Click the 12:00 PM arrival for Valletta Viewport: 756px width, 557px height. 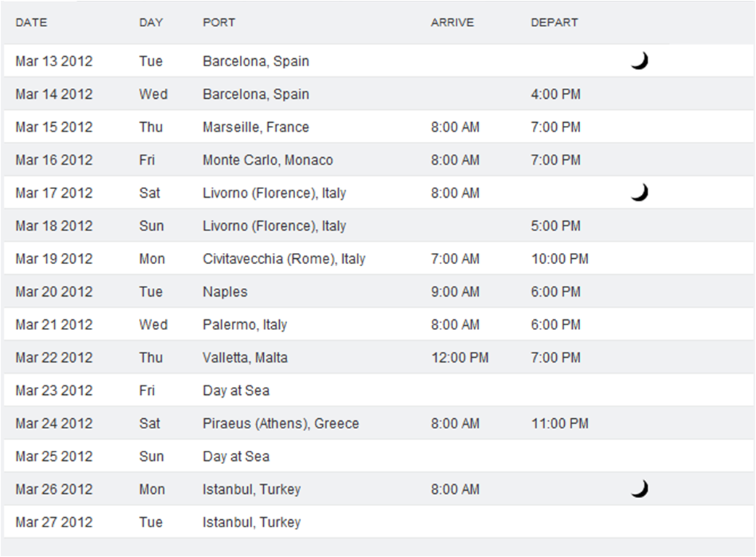(459, 358)
